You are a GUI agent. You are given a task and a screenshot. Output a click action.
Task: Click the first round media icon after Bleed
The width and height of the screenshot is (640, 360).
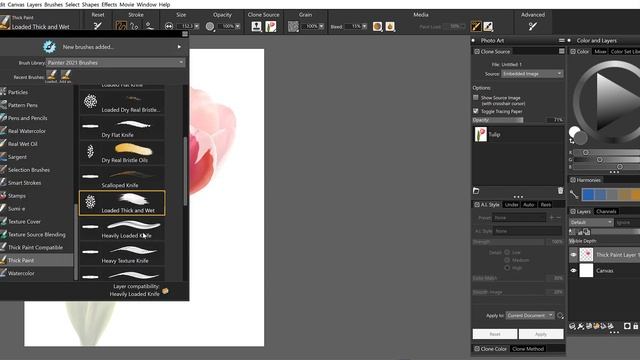coord(377,26)
